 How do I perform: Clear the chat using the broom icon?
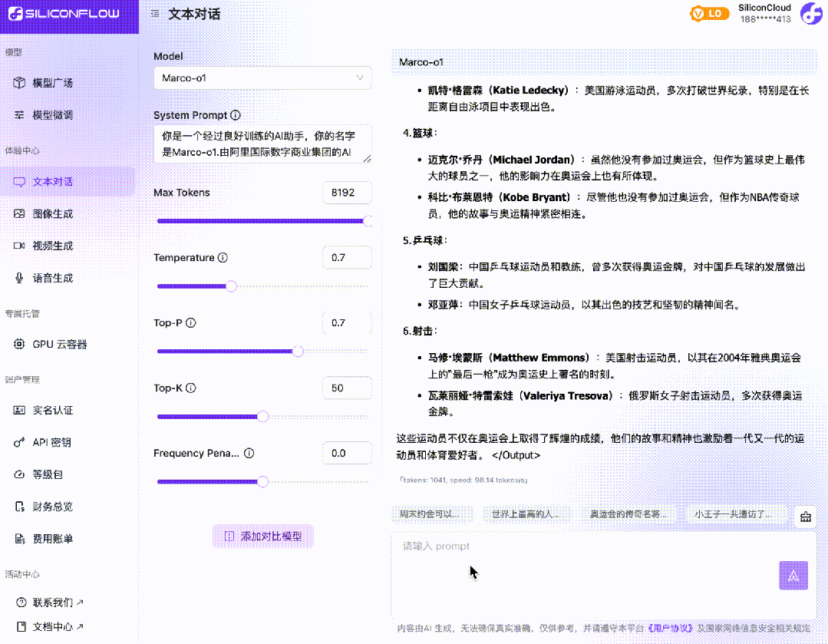tap(805, 517)
